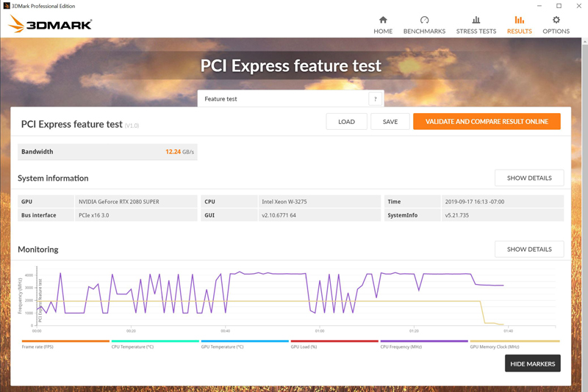Open the Stress Tests icon

(x=476, y=20)
